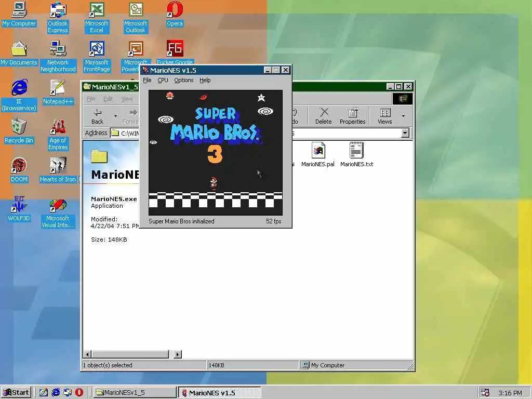This screenshot has height=399, width=532.
Task: Click the Forward toolbar button in Explorer
Action: (131, 116)
